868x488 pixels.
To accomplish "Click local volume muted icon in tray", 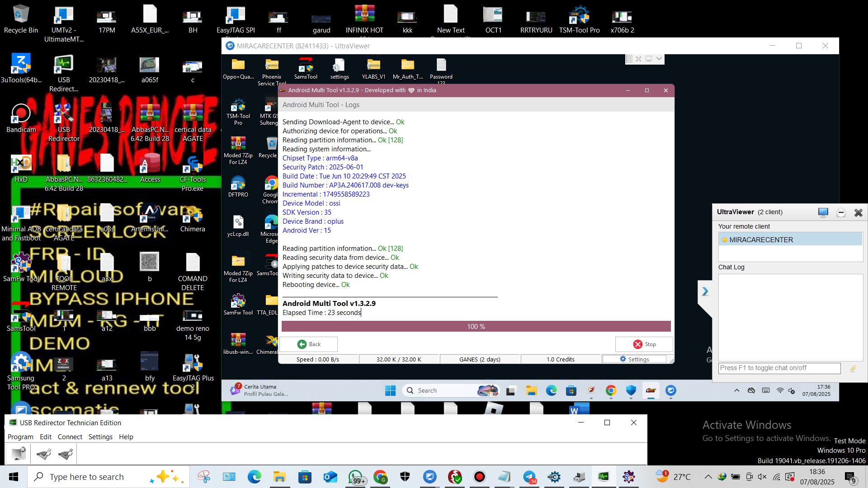I will pyautogui.click(x=762, y=477).
